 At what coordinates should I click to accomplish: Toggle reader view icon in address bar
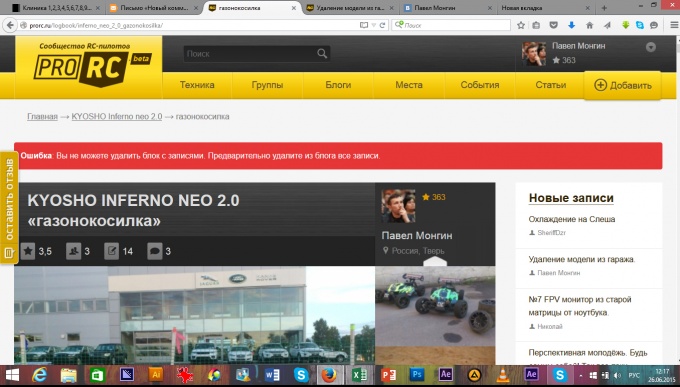click(364, 25)
